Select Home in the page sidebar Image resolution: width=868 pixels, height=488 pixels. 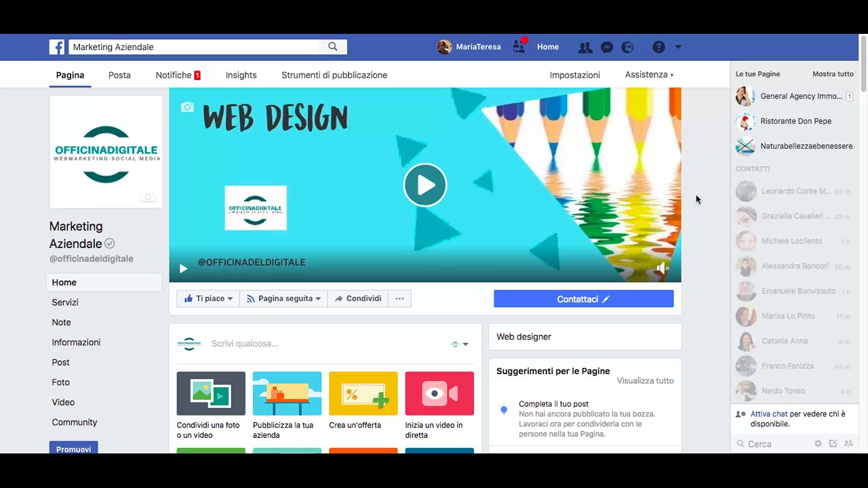pos(104,283)
